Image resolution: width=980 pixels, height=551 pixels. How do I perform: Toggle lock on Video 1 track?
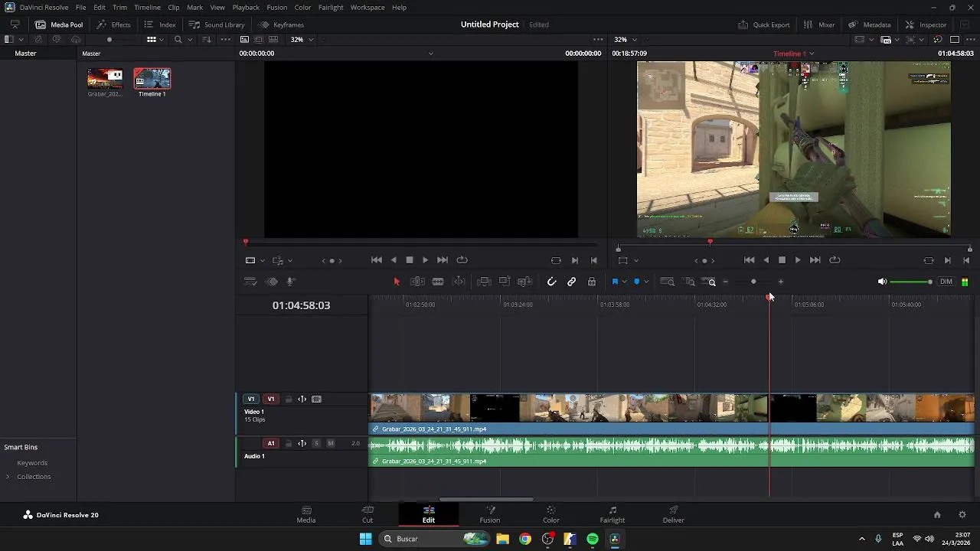pyautogui.click(x=289, y=399)
